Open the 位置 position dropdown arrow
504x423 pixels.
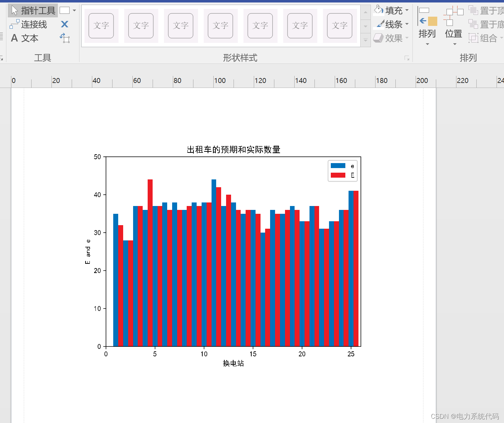(x=453, y=43)
